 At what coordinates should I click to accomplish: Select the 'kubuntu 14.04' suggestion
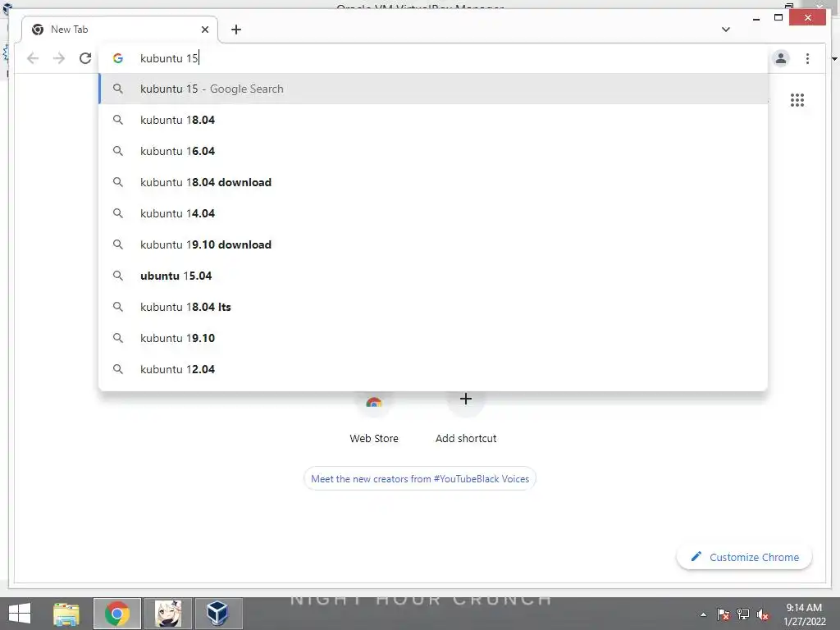433,213
